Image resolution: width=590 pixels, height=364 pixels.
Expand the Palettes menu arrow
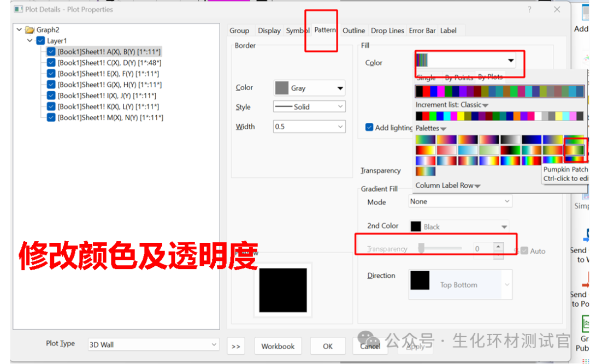click(x=443, y=129)
